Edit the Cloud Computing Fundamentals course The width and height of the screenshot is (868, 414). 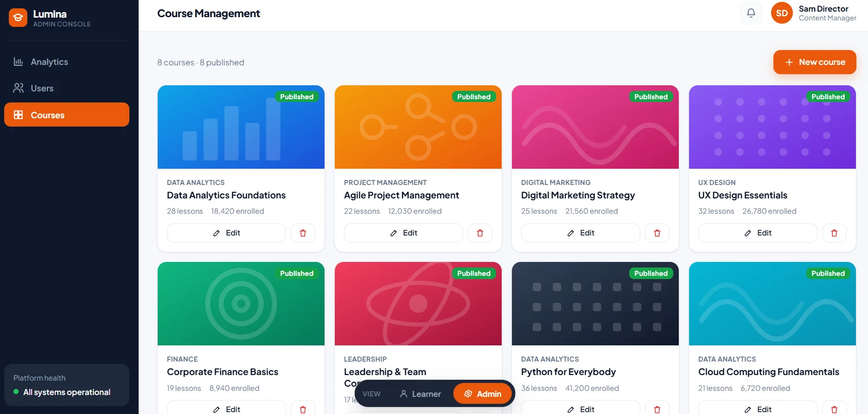pyautogui.click(x=758, y=408)
